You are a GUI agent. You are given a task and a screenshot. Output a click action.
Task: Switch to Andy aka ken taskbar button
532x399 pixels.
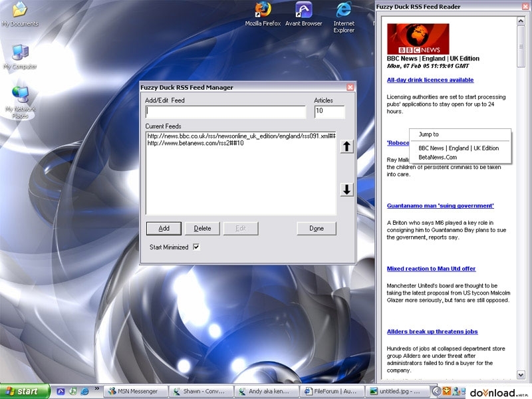click(x=267, y=392)
